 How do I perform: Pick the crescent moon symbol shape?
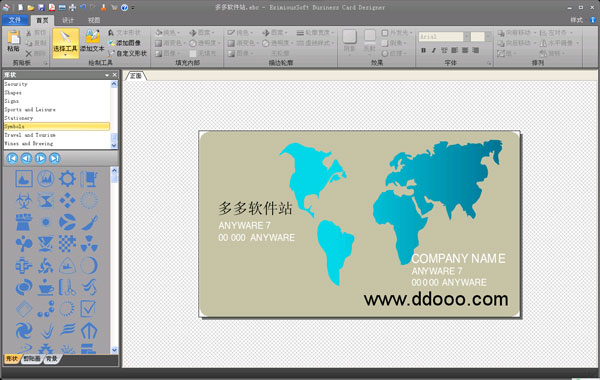[89, 265]
